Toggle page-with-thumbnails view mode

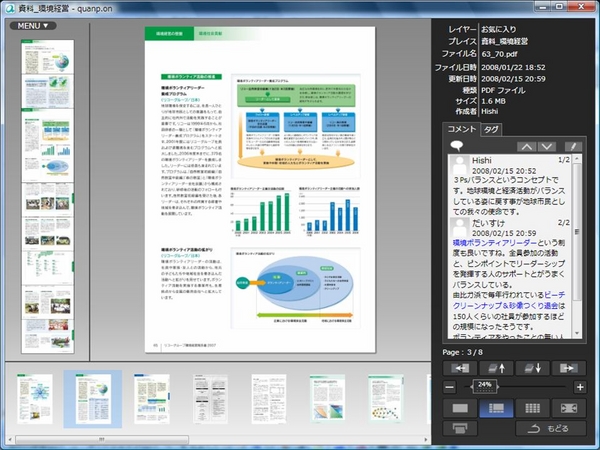tap(497, 408)
